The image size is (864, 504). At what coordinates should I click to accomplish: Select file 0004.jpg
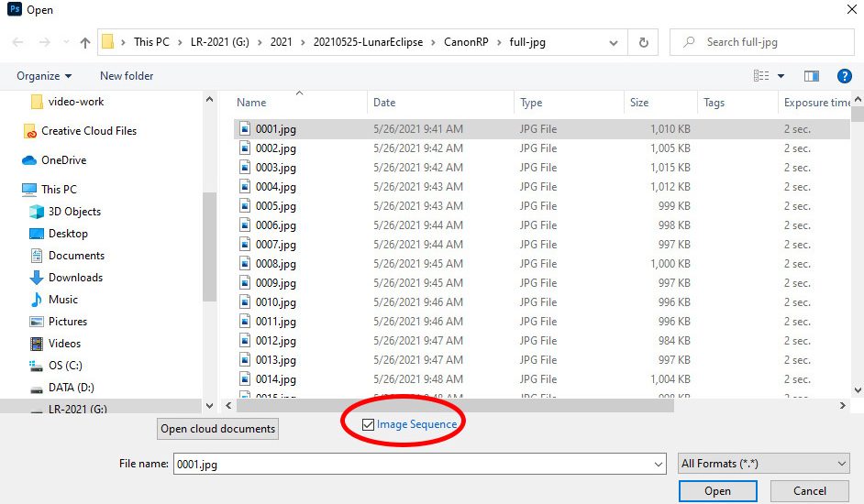[541, 187]
